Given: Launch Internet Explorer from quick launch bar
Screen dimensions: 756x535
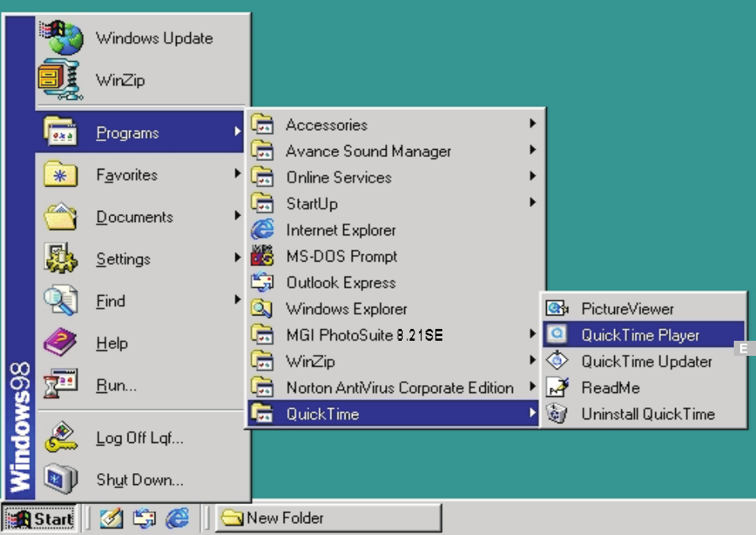Looking at the screenshot, I should (178, 518).
